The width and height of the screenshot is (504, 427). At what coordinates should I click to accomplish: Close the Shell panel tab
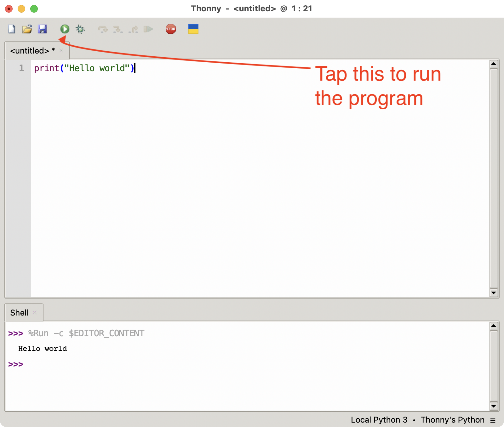[35, 313]
